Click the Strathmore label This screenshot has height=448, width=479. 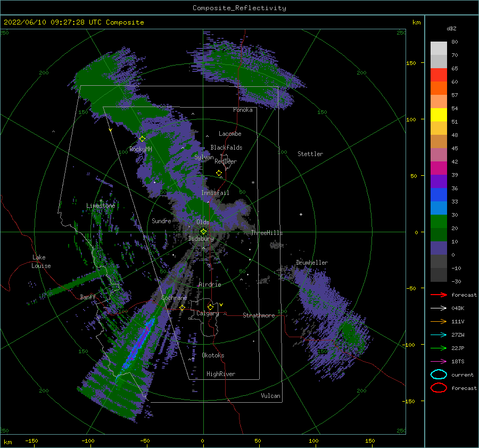click(259, 315)
